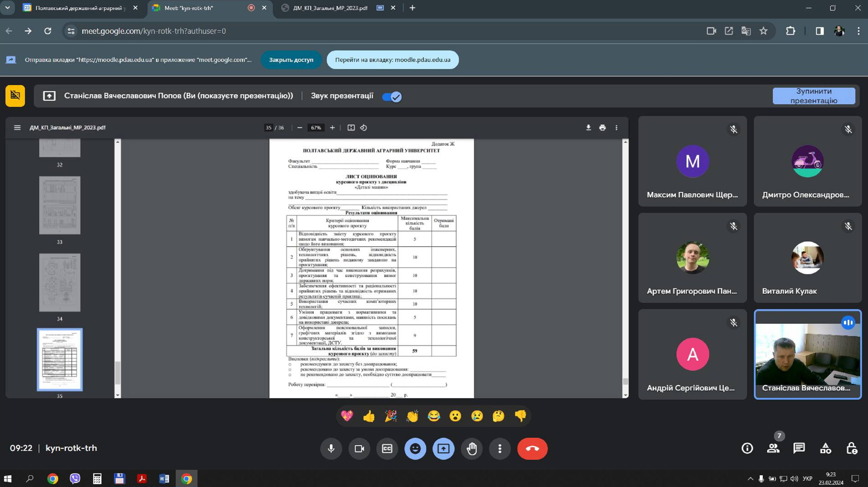
Task: Click thumbnail panel scrollbar thumb
Action: [x=118, y=373]
